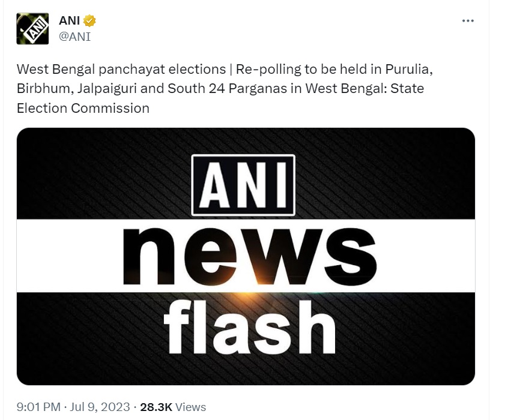This screenshot has width=505, height=420.
Task: Click 'West Bengal panchayat elections' text
Action: (x=121, y=69)
